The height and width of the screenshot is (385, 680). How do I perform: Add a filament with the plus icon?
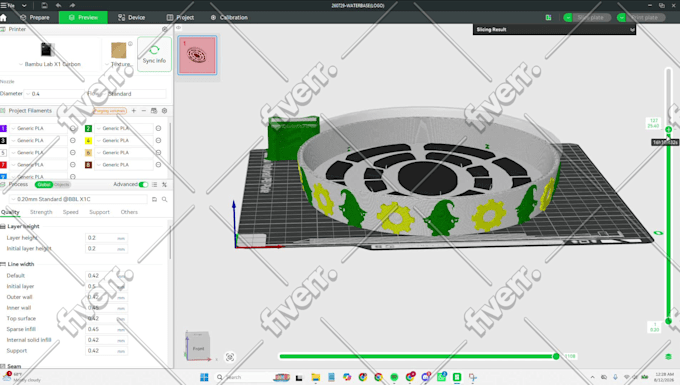(x=134, y=111)
